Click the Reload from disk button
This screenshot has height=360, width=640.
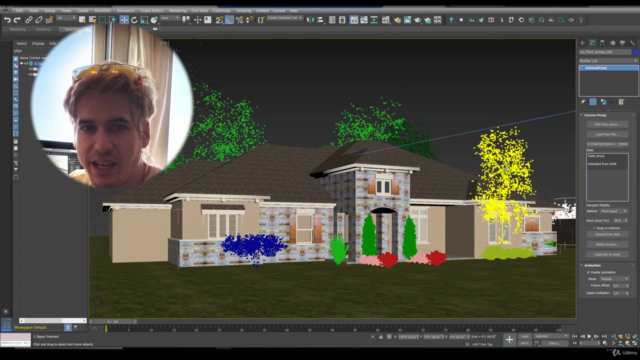(607, 235)
